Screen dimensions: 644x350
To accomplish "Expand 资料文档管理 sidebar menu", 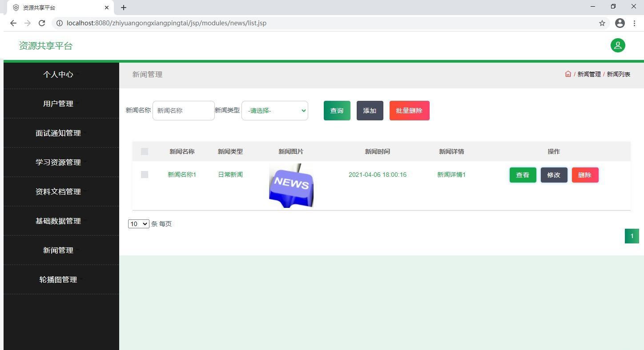I will pos(61,191).
